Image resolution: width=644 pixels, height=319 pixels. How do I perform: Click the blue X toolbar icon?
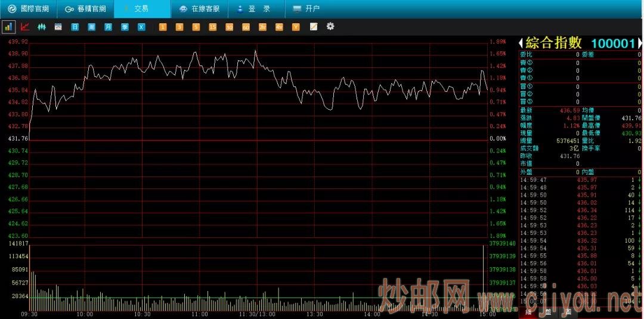[x=141, y=27]
